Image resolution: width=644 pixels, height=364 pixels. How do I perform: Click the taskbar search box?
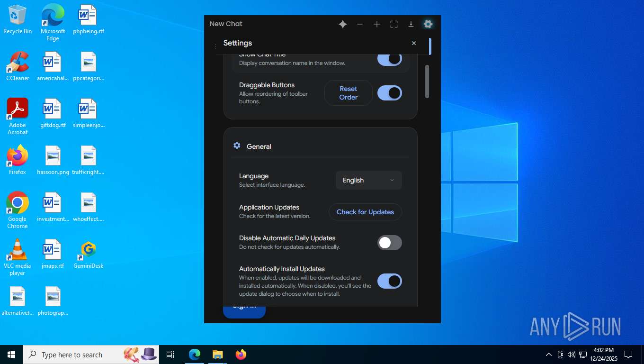click(x=91, y=355)
